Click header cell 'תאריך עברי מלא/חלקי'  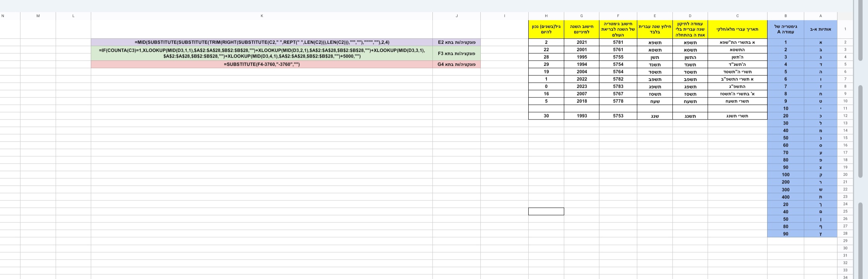[737, 29]
